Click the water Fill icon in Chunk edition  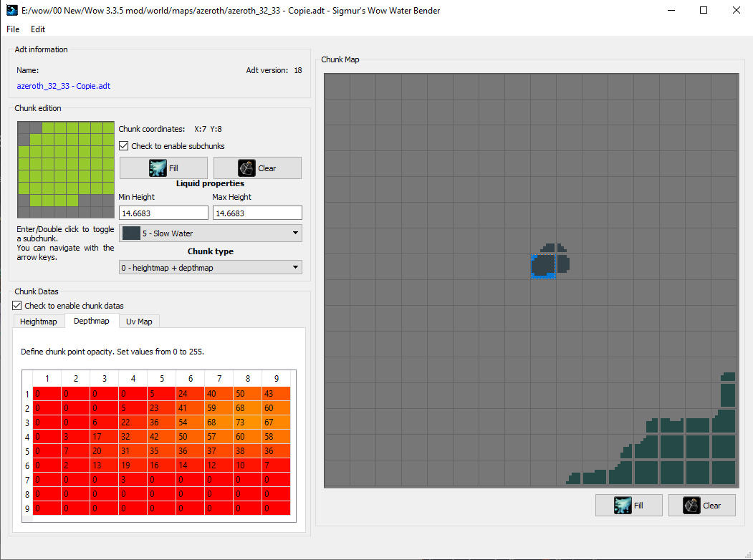coord(157,168)
